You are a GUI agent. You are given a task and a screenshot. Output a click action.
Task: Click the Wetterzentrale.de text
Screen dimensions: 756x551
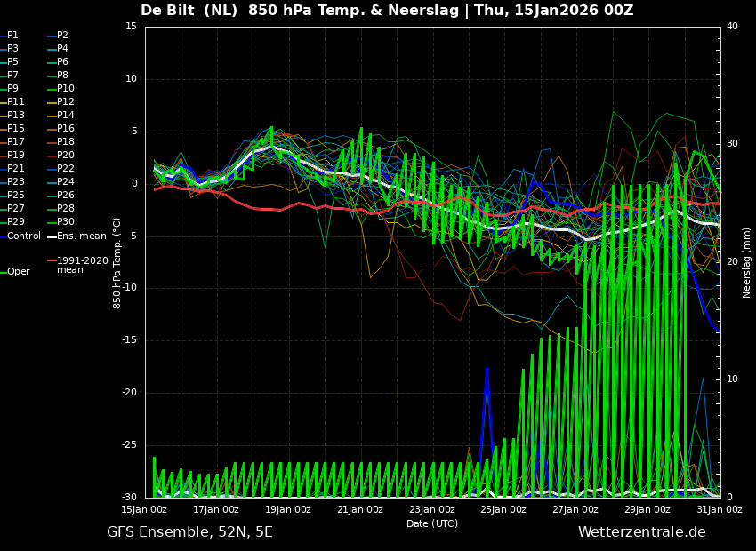[642, 532]
